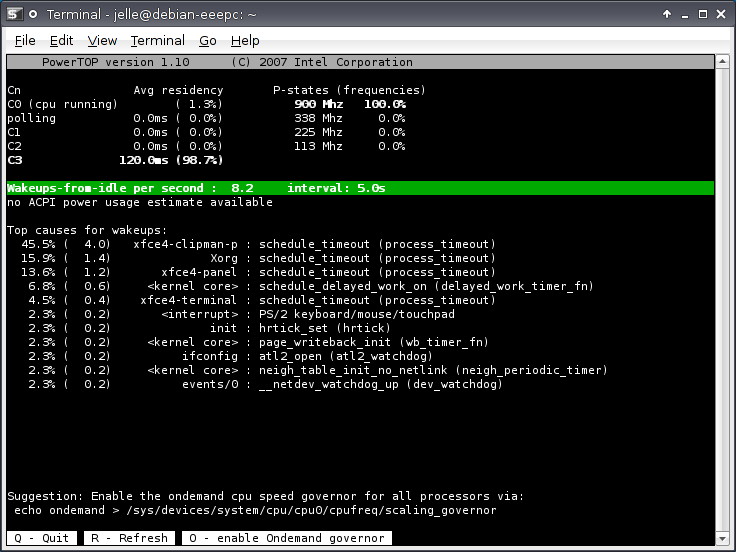Click the echo ondemand command line
736x552 pixels.
pos(255,510)
